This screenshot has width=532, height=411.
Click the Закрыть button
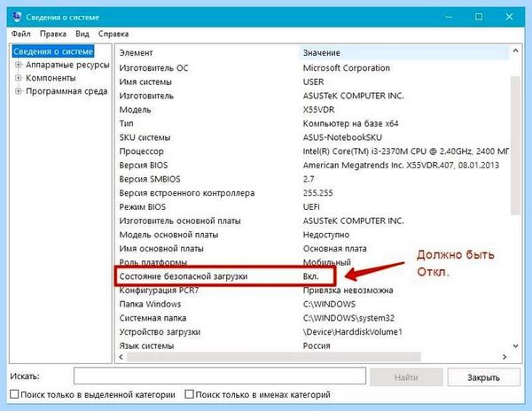point(483,377)
